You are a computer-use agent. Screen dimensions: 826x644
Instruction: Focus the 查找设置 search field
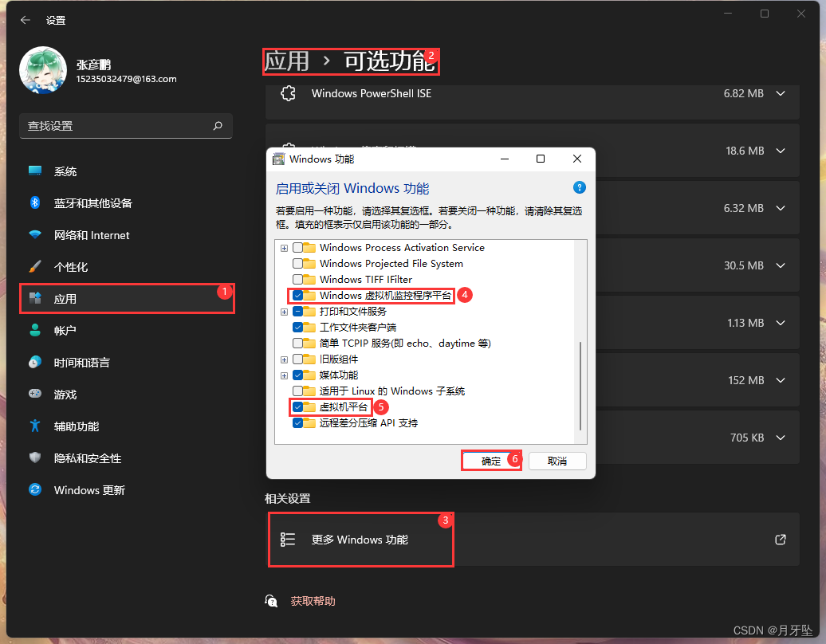[125, 126]
